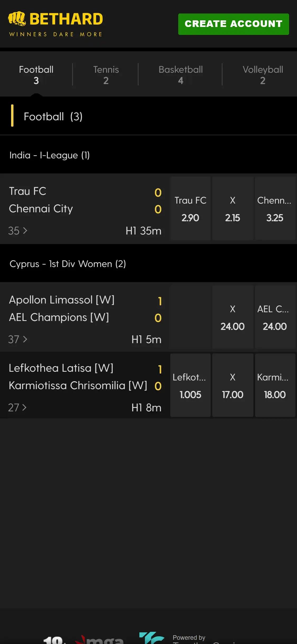297x644 pixels.
Task: Open the Trau FC vs Chennai City match
Action: [x=79, y=200]
